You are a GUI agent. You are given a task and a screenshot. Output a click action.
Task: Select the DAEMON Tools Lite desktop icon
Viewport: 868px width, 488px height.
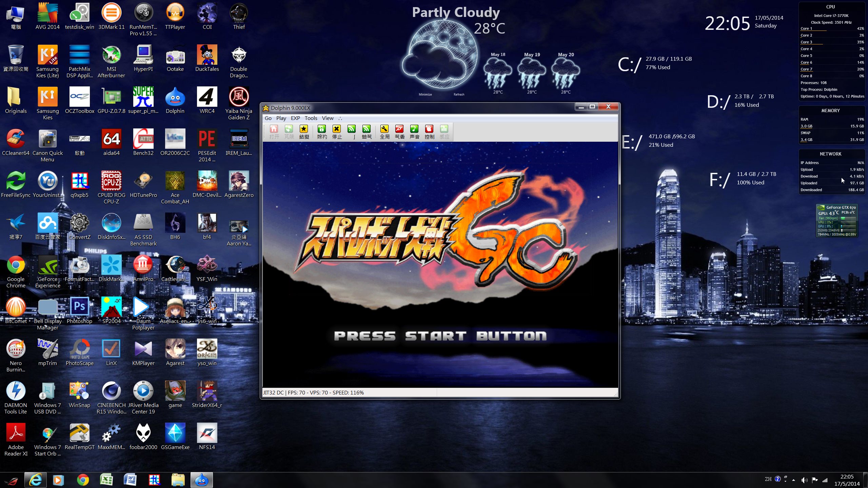pyautogui.click(x=16, y=397)
